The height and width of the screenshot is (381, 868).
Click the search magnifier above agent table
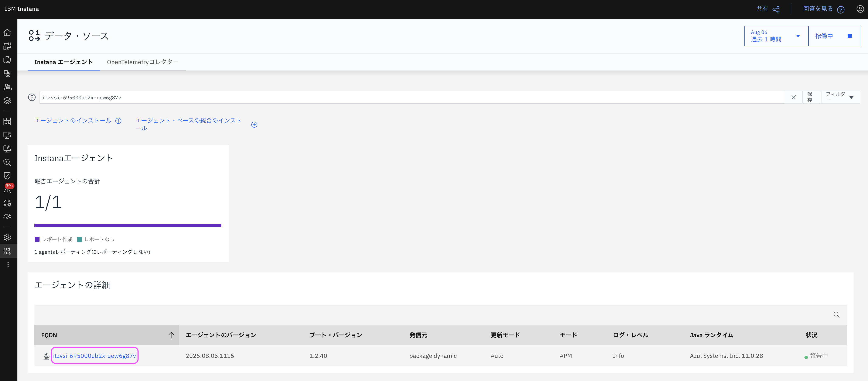[x=836, y=315]
